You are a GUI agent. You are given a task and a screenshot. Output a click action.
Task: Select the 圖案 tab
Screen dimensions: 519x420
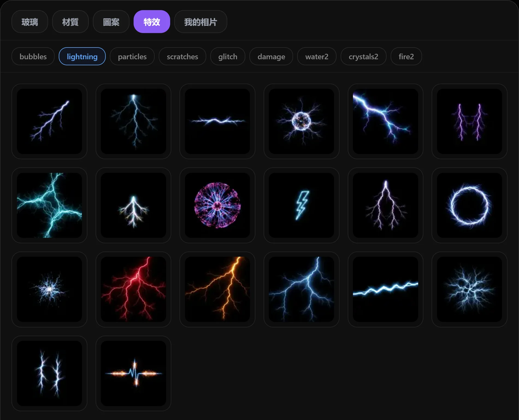[111, 22]
